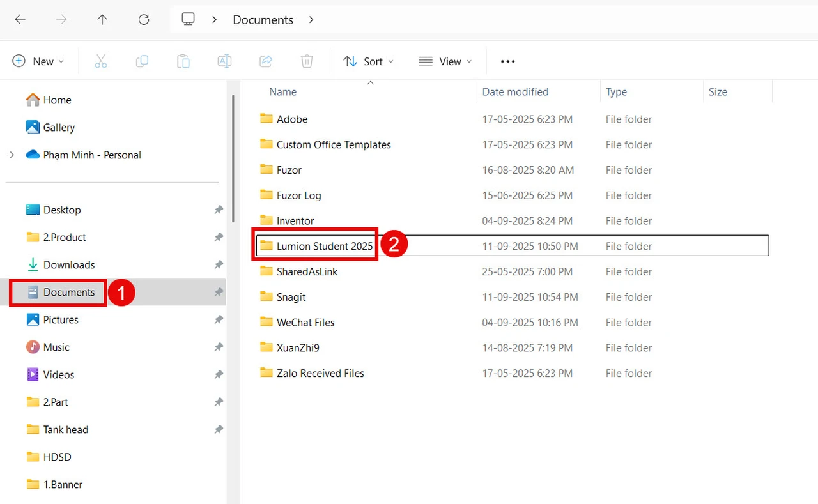Screen dimensions: 818x504
Task: Go up one folder level arrow
Action: pos(102,20)
